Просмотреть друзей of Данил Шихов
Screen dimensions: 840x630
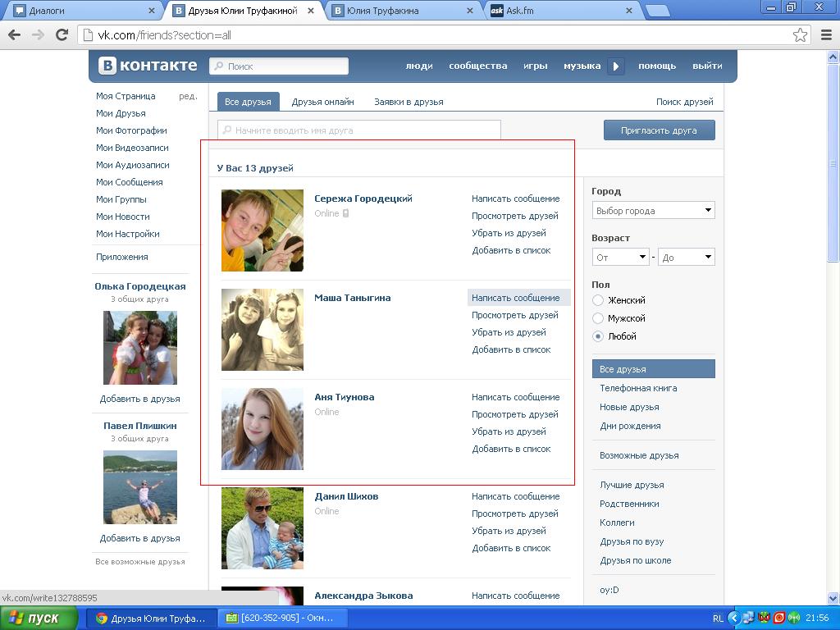coord(515,514)
